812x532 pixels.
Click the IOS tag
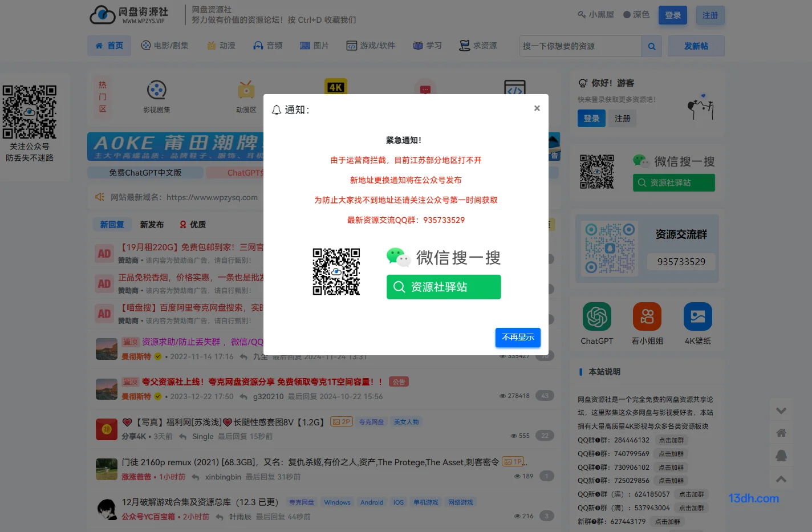tap(399, 502)
